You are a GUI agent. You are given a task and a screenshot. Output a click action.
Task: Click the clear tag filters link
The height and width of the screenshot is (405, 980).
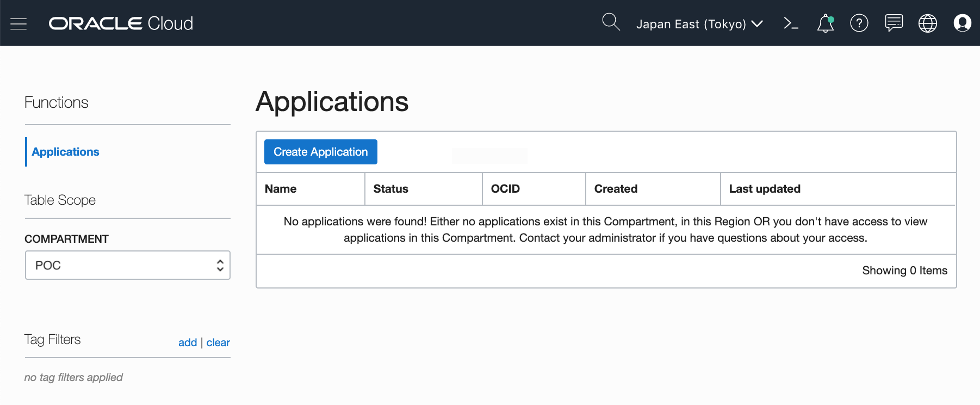click(218, 342)
